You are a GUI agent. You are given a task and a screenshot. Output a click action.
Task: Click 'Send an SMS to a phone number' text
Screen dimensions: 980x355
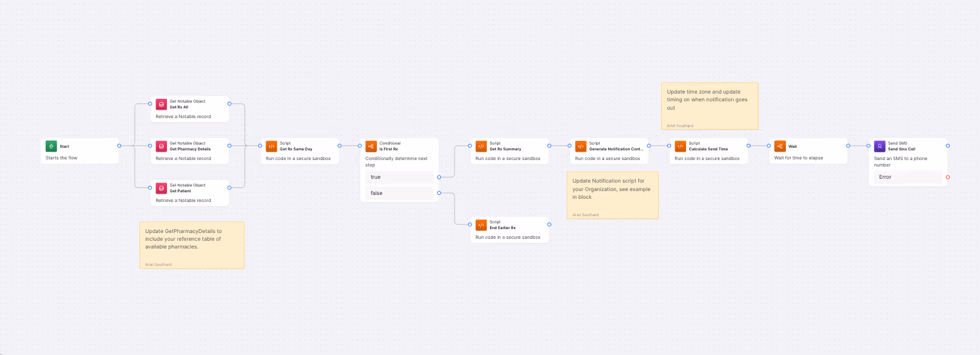pyautogui.click(x=901, y=161)
